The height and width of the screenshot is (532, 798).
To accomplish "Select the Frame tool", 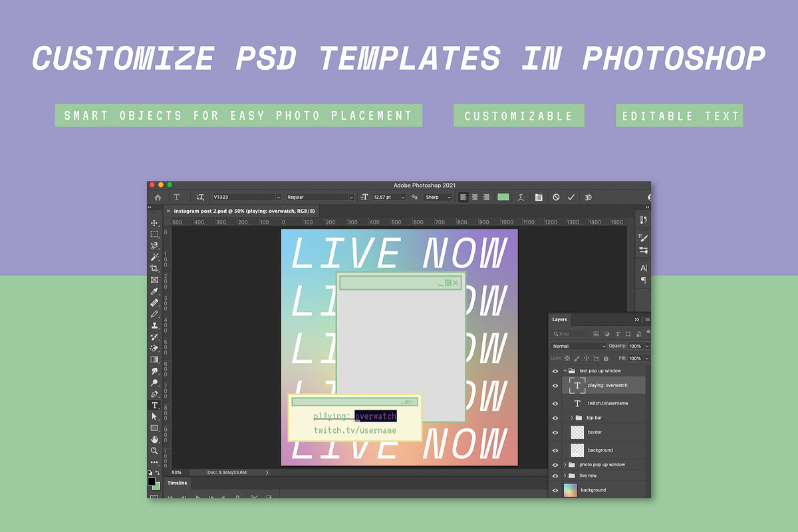I will (154, 280).
